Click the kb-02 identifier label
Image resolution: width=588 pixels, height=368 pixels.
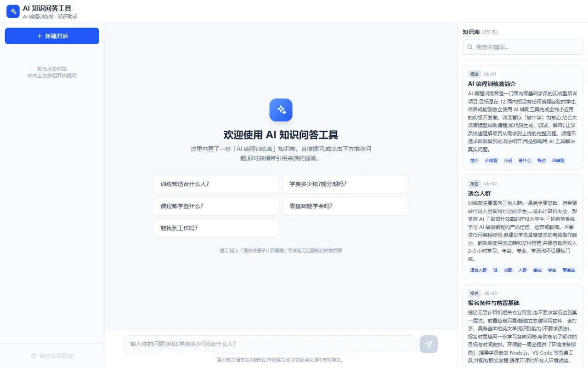click(x=490, y=184)
